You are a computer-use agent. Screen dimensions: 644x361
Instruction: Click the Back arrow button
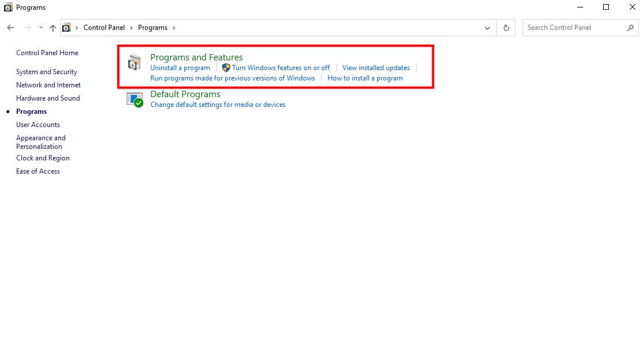point(10,28)
